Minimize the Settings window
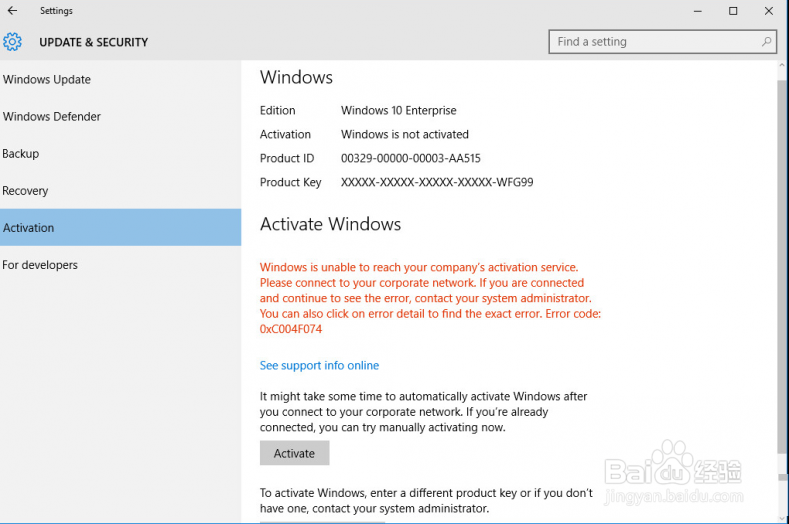Viewport: 789px width, 524px height. [x=697, y=11]
